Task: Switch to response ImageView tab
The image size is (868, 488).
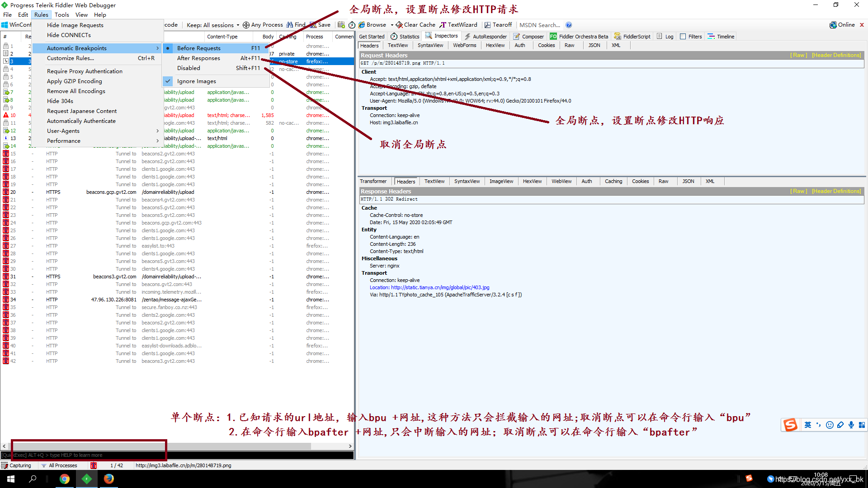Action: 501,181
